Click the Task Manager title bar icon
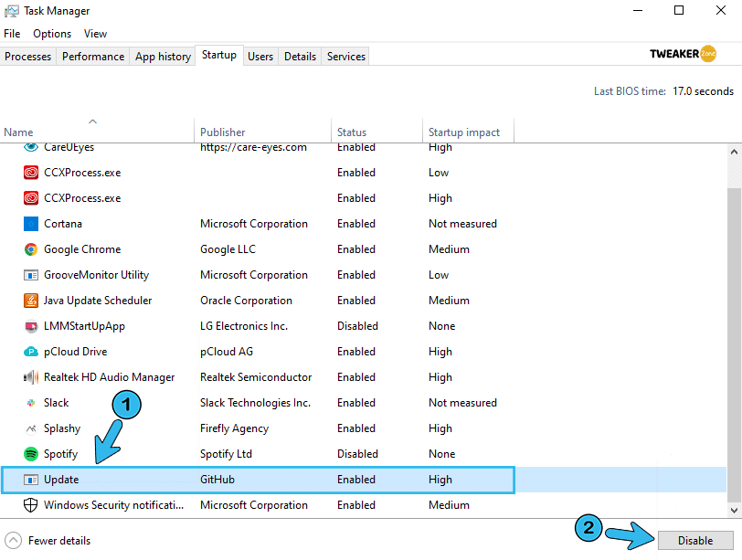742x560 pixels. (x=12, y=11)
